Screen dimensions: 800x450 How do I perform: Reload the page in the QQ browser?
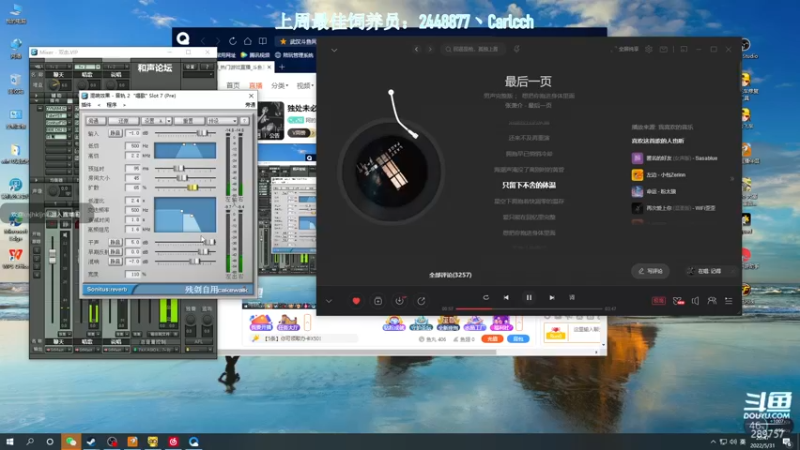[x=233, y=41]
